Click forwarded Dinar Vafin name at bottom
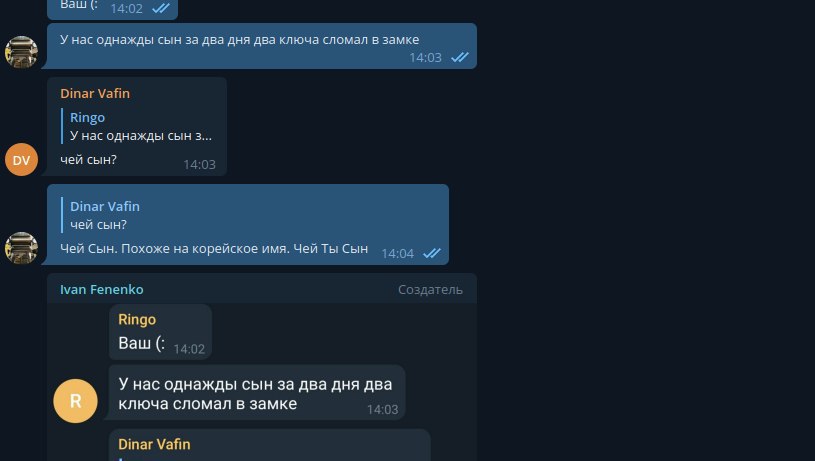The width and height of the screenshot is (815, 461). [x=154, y=444]
